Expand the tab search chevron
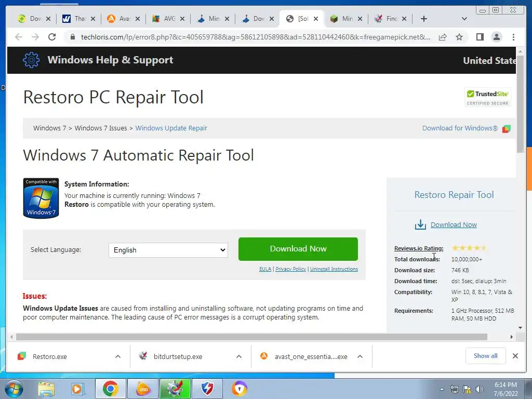 pyautogui.click(x=464, y=19)
